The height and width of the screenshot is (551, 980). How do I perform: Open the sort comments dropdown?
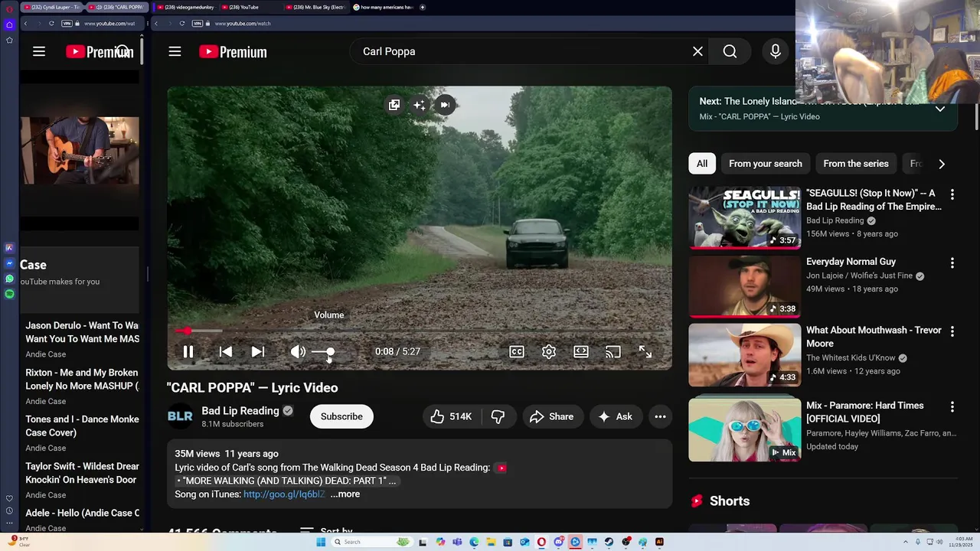pyautogui.click(x=327, y=530)
